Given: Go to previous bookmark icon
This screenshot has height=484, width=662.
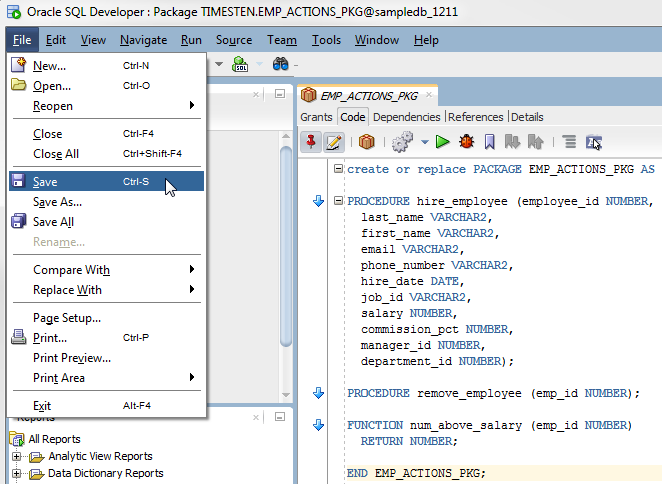Looking at the screenshot, I should coord(535,142).
